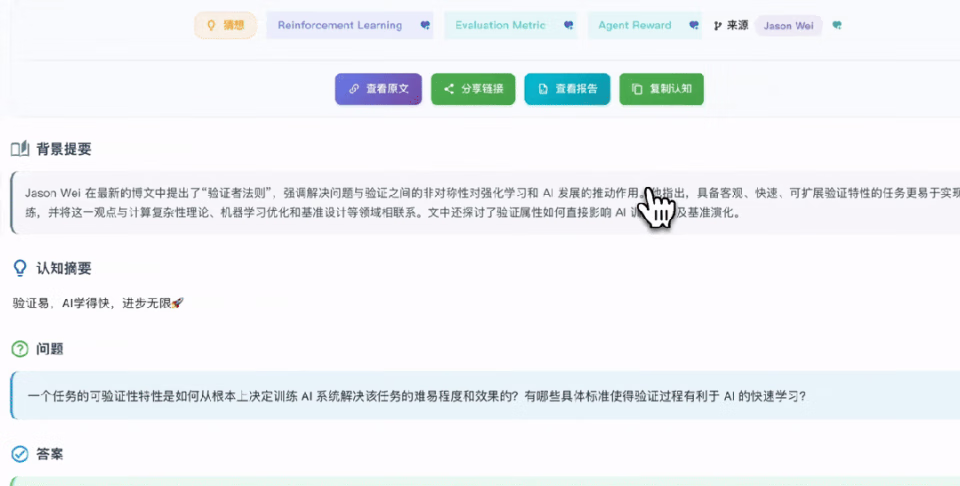Open original article via 查看原文
Viewport: 960px width, 486px height.
click(379, 89)
